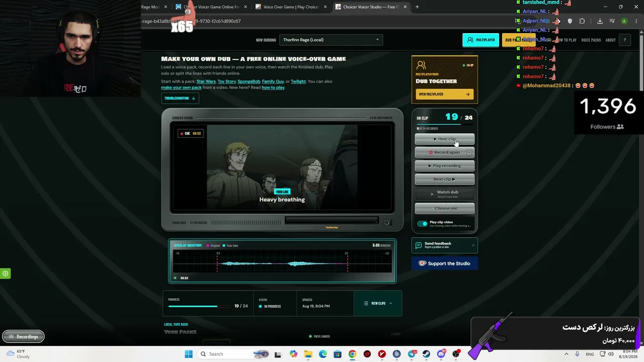Open the SpongeBob pack link
The width and height of the screenshot is (644, 362).
249,81
